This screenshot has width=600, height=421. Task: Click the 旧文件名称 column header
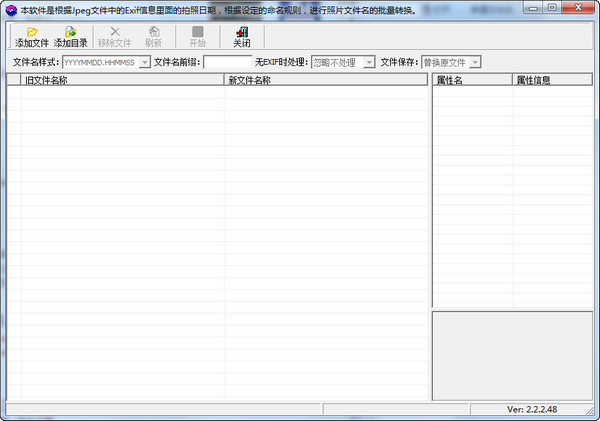click(122, 79)
